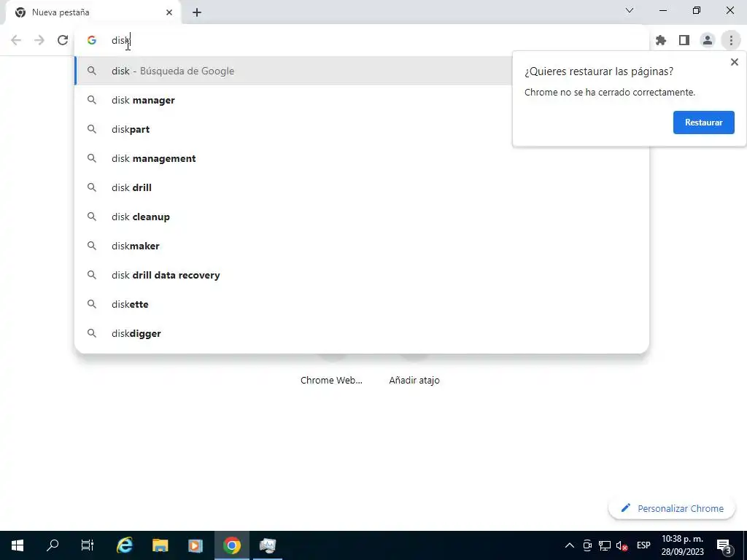Click the magnifier icon beside 'diskdigger'
This screenshot has height=560, width=747.
[92, 333]
